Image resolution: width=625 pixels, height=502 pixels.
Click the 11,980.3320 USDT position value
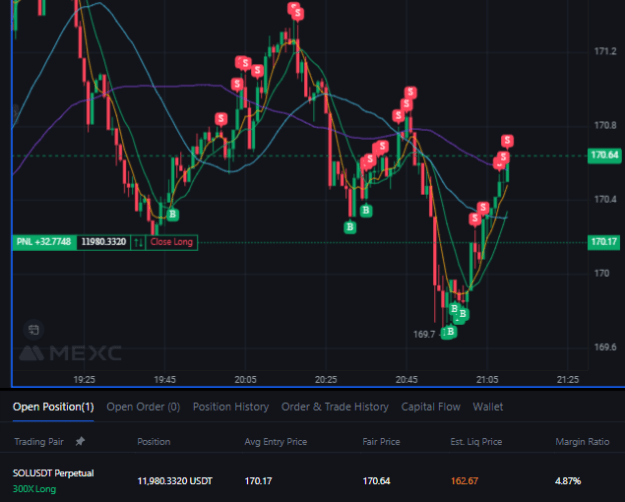[175, 481]
